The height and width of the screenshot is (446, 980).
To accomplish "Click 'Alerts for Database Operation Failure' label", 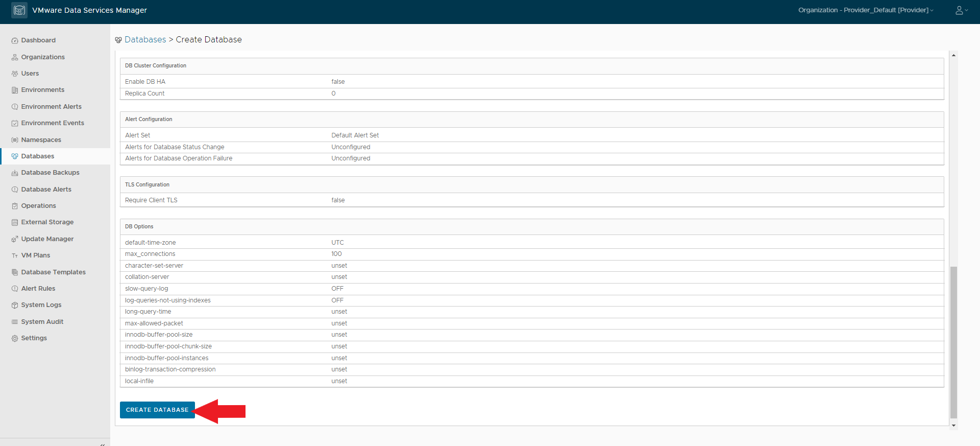I will tap(179, 158).
